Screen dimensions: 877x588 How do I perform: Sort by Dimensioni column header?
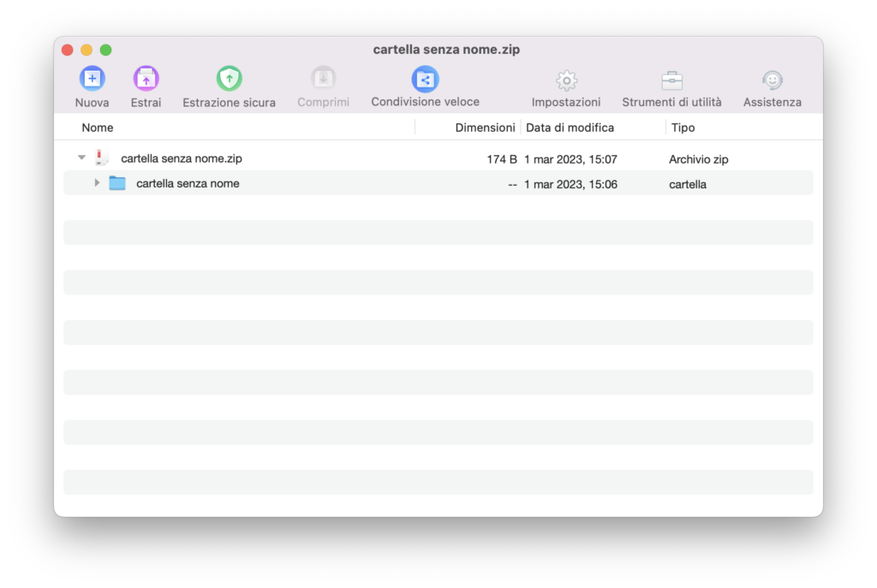485,128
